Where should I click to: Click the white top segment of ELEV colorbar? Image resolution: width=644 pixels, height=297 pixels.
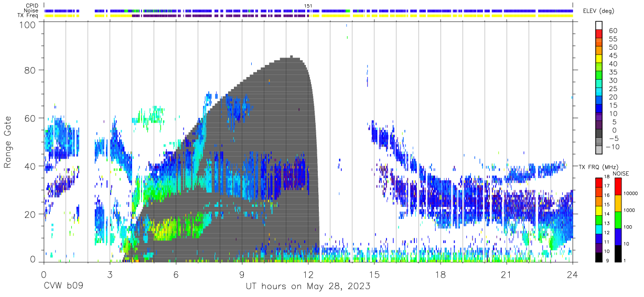(599, 26)
